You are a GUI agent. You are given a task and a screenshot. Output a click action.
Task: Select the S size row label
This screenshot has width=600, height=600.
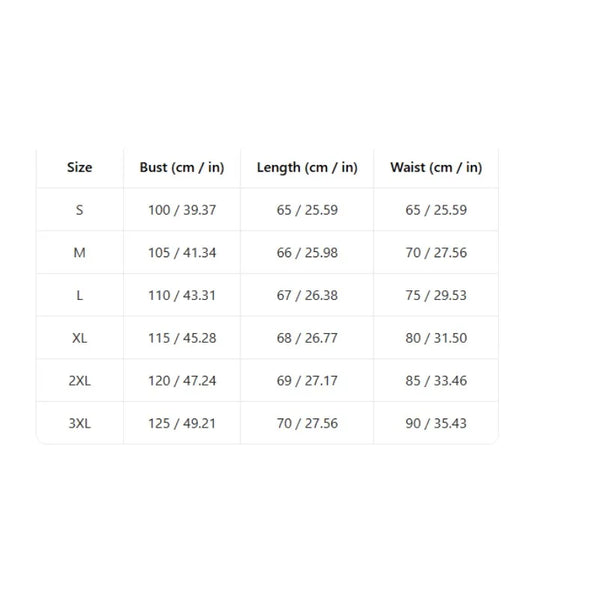(x=80, y=210)
